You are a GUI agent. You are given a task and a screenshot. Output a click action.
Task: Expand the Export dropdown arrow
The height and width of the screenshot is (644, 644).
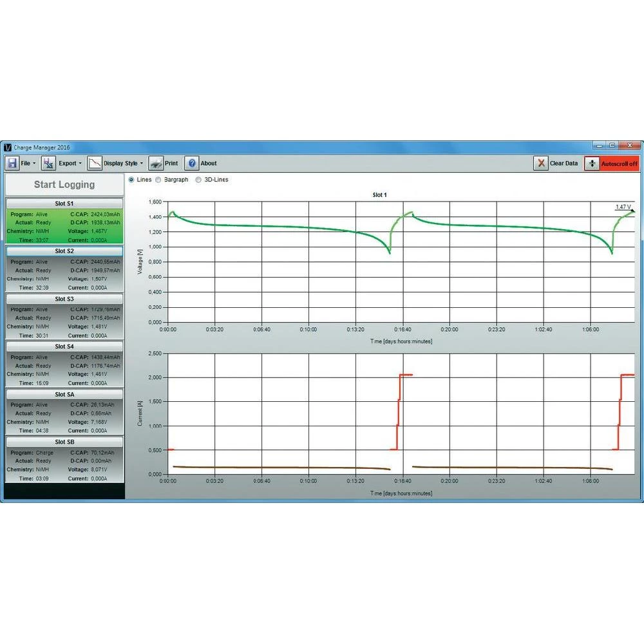pos(80,164)
